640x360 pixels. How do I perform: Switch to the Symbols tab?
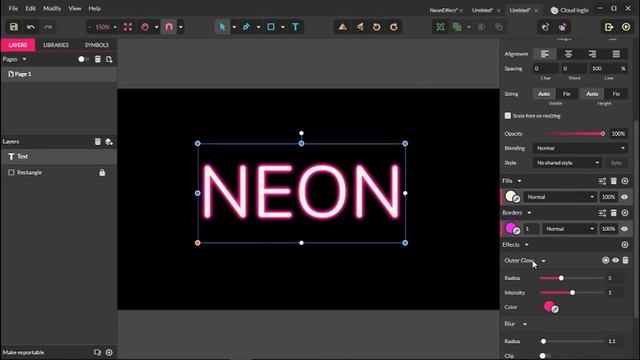click(x=97, y=45)
